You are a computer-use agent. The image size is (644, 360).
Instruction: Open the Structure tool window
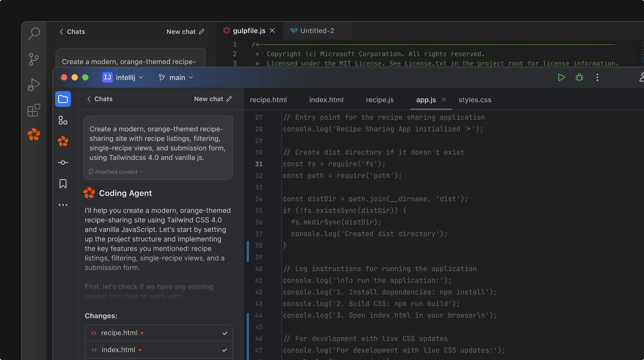tap(63, 120)
